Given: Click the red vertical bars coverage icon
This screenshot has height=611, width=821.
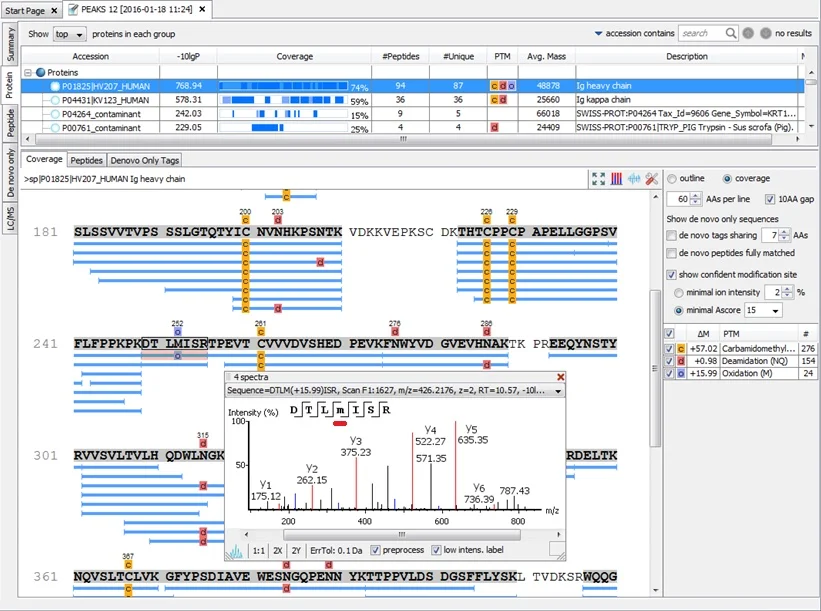Looking at the screenshot, I should click(x=616, y=179).
